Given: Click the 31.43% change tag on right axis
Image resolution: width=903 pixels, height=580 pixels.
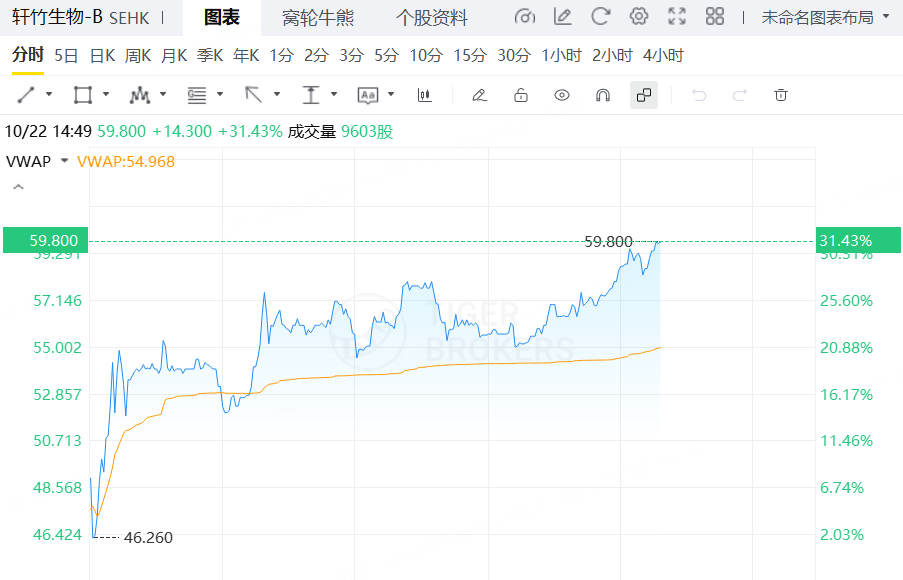Looking at the screenshot, I should [x=858, y=240].
